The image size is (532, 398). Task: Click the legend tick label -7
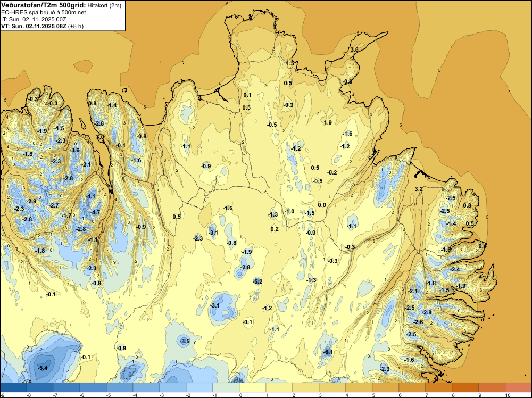click(54, 395)
